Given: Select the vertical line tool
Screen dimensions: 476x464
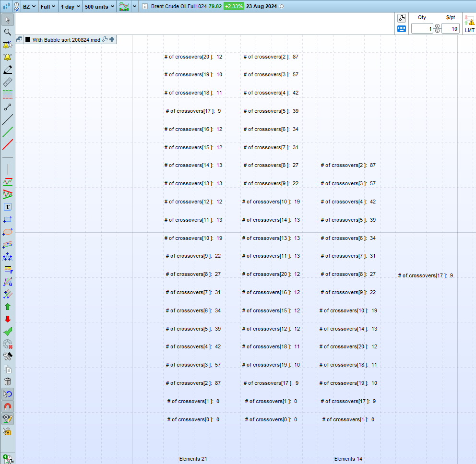Looking at the screenshot, I should point(8,169).
